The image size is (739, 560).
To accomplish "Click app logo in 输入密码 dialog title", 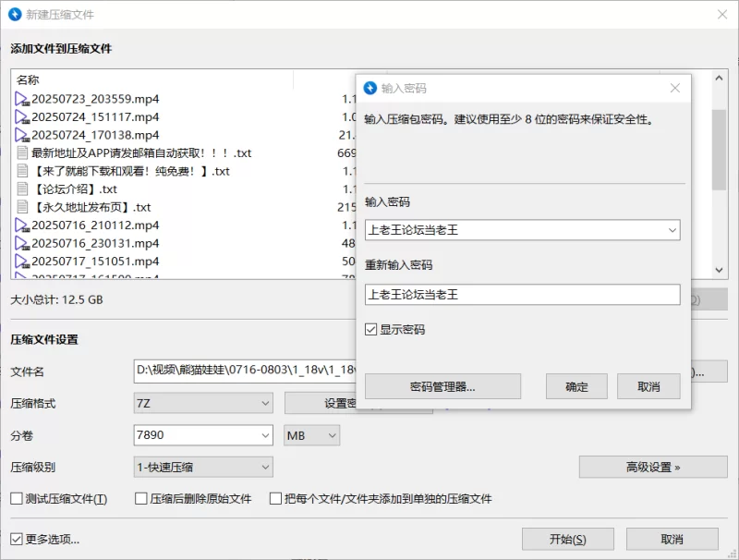I will 370,88.
